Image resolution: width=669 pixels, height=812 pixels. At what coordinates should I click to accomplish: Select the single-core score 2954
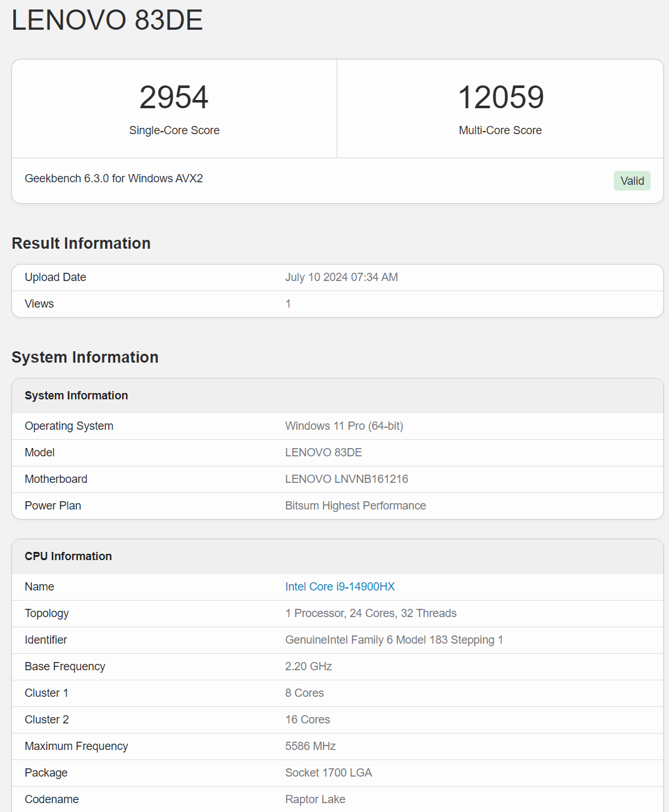pyautogui.click(x=174, y=97)
